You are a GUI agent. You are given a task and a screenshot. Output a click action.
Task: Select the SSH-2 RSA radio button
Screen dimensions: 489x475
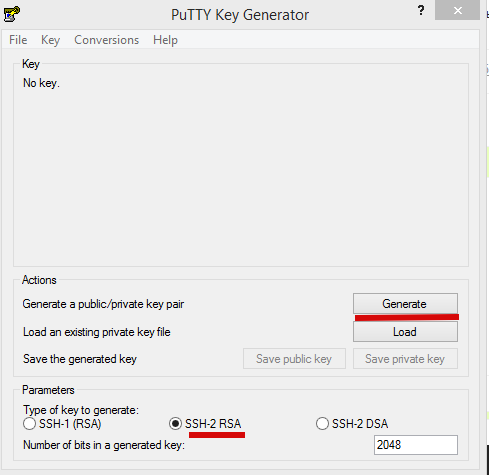tap(175, 424)
